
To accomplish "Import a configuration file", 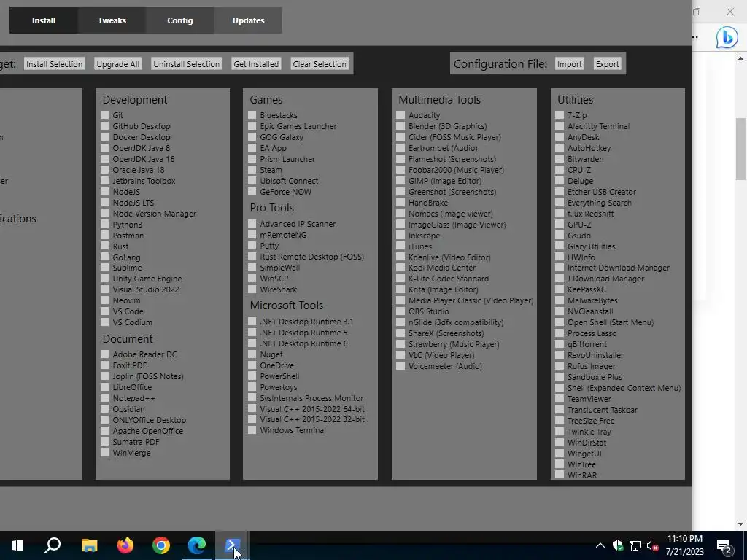I will [569, 64].
